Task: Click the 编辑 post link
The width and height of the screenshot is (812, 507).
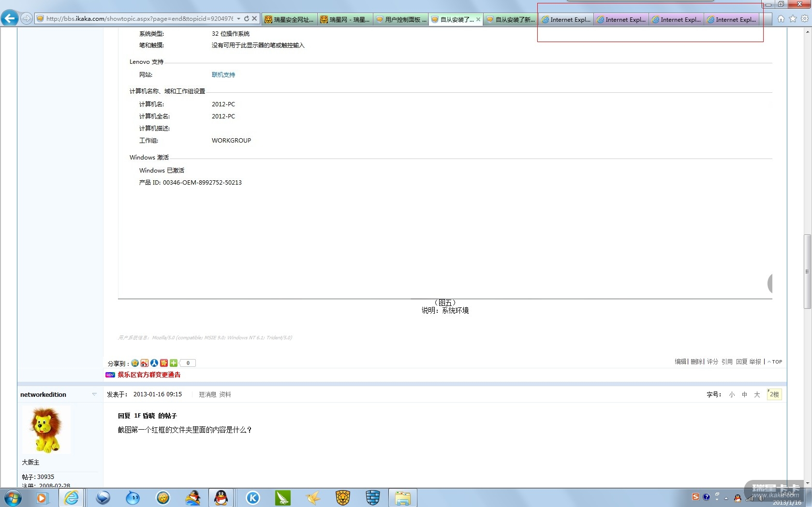Action: click(x=680, y=362)
